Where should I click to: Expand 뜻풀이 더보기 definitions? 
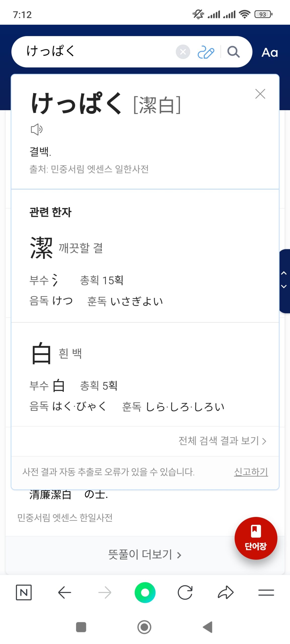(145, 554)
